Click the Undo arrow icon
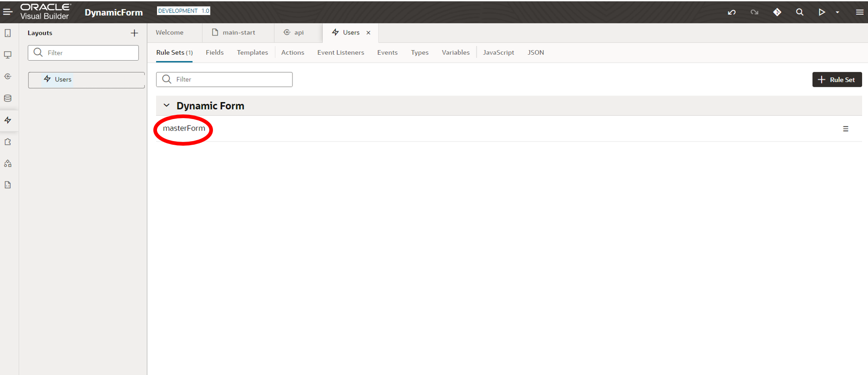The image size is (868, 375). click(x=732, y=12)
